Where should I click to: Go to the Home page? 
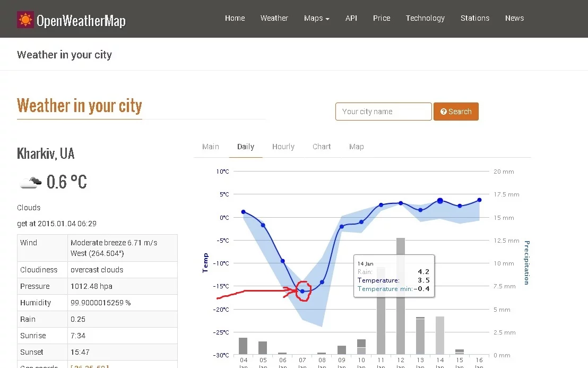tap(235, 18)
